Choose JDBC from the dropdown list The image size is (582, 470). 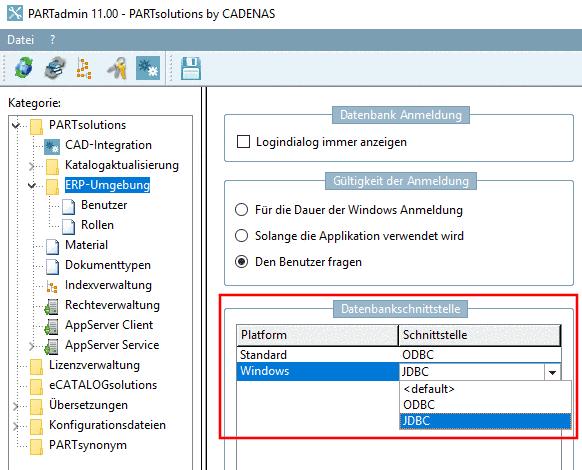(x=485, y=421)
